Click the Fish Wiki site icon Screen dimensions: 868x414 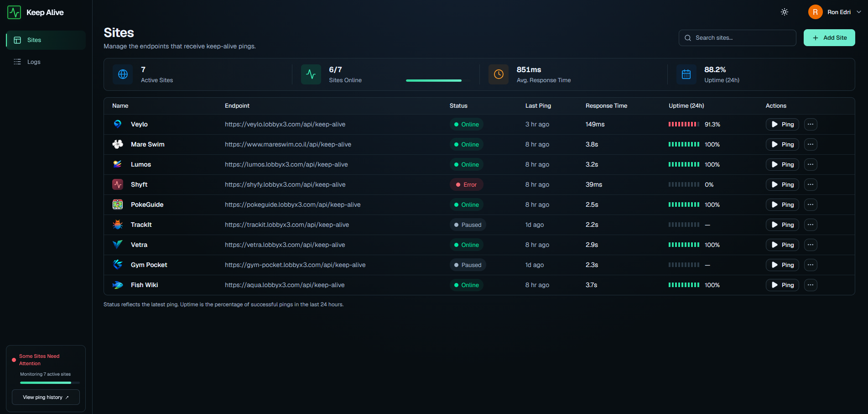pyautogui.click(x=118, y=285)
